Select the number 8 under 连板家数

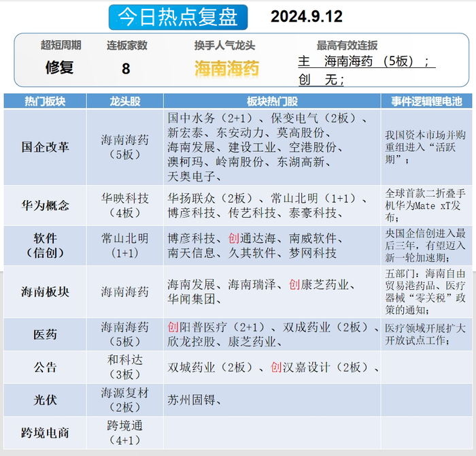pos(126,69)
